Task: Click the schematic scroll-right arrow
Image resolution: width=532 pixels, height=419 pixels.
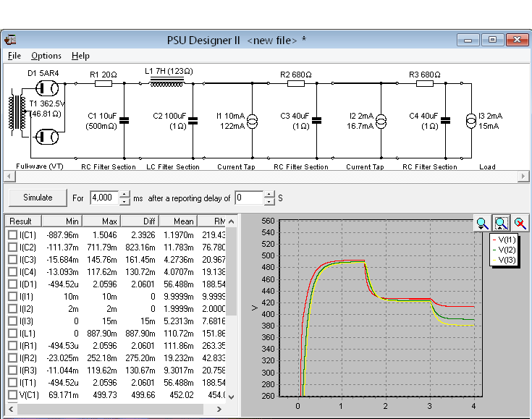Action: [x=523, y=176]
